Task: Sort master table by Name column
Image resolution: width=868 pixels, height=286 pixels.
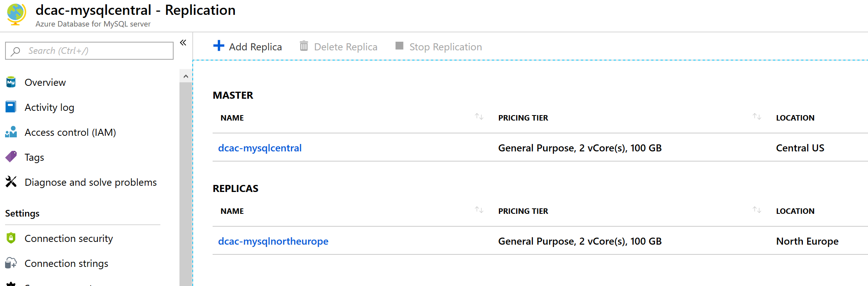Action: point(479,117)
